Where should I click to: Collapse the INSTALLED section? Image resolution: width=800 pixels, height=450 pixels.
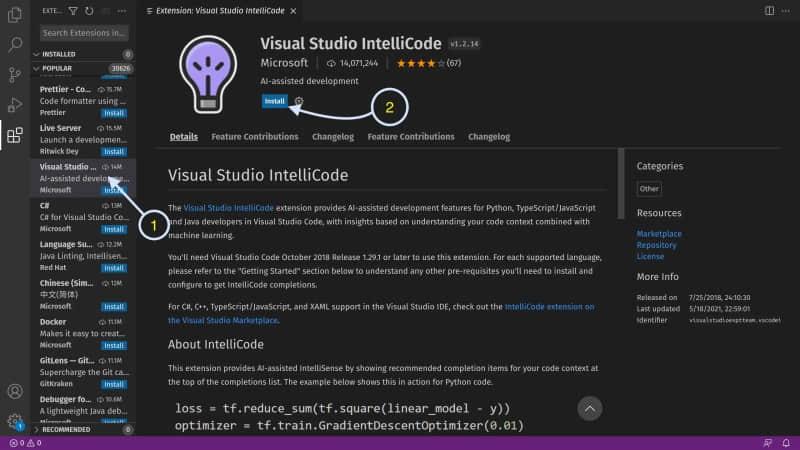point(37,54)
